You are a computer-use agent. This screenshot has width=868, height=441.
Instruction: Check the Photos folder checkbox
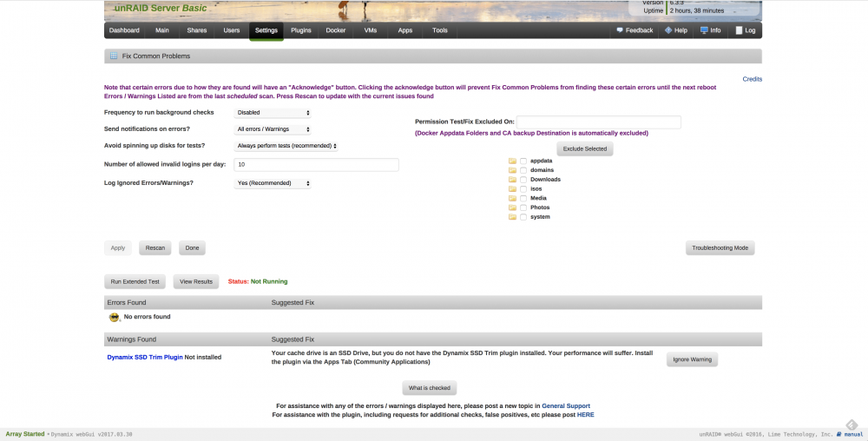tap(523, 207)
